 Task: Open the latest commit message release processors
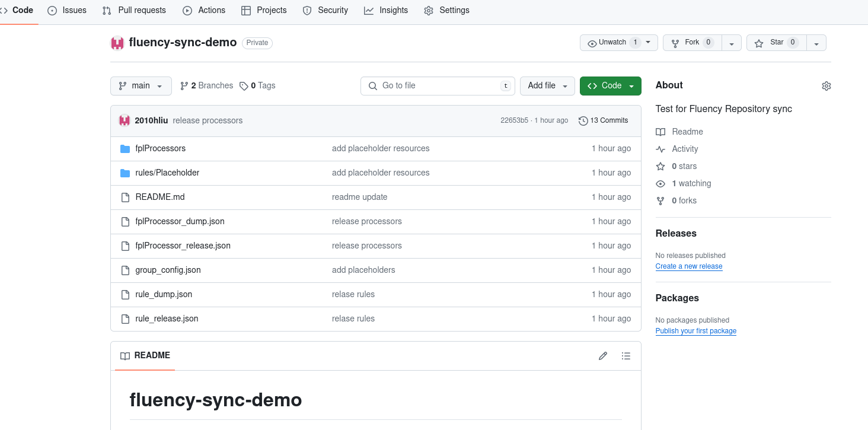pos(208,120)
